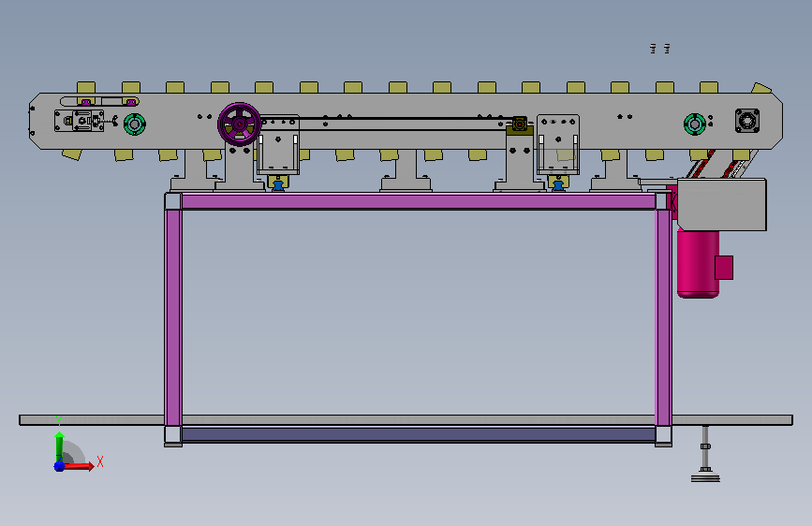The image size is (812, 526).
Task: Click the magenta motor body
Action: coord(698,264)
